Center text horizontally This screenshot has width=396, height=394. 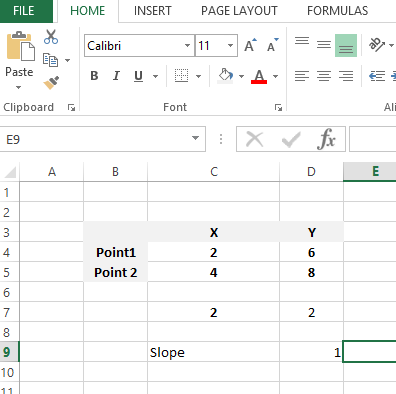tap(324, 76)
